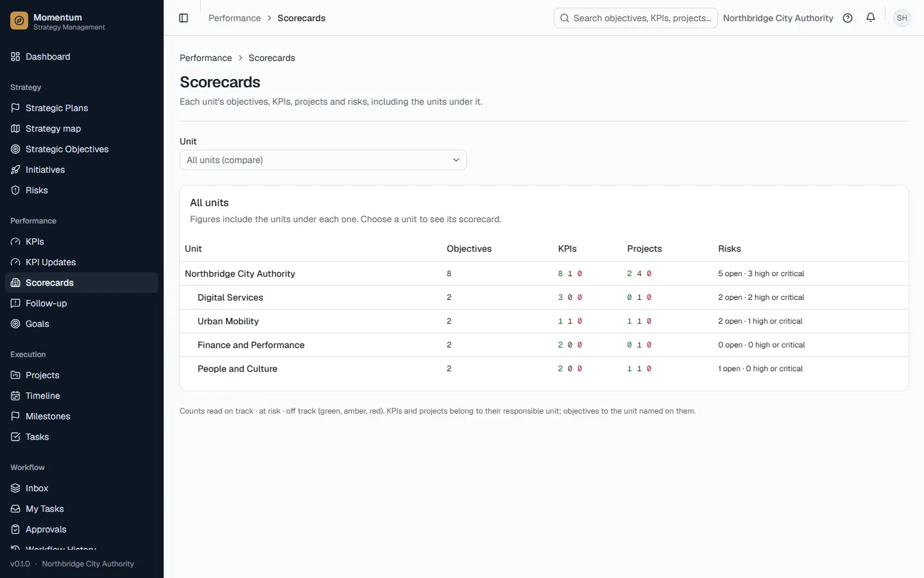Open notifications bell icon

pos(871,18)
